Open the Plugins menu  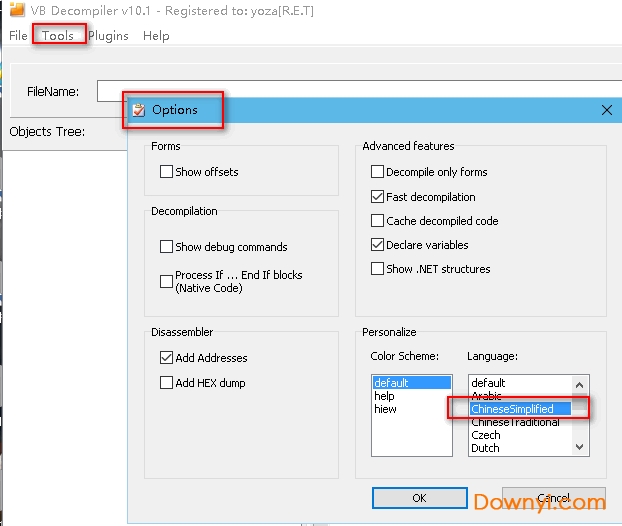[108, 36]
